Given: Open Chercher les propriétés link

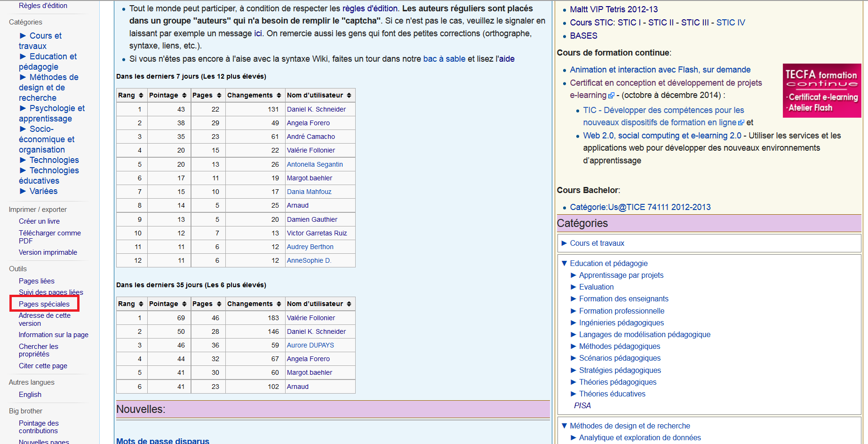Looking at the screenshot, I should 39,350.
